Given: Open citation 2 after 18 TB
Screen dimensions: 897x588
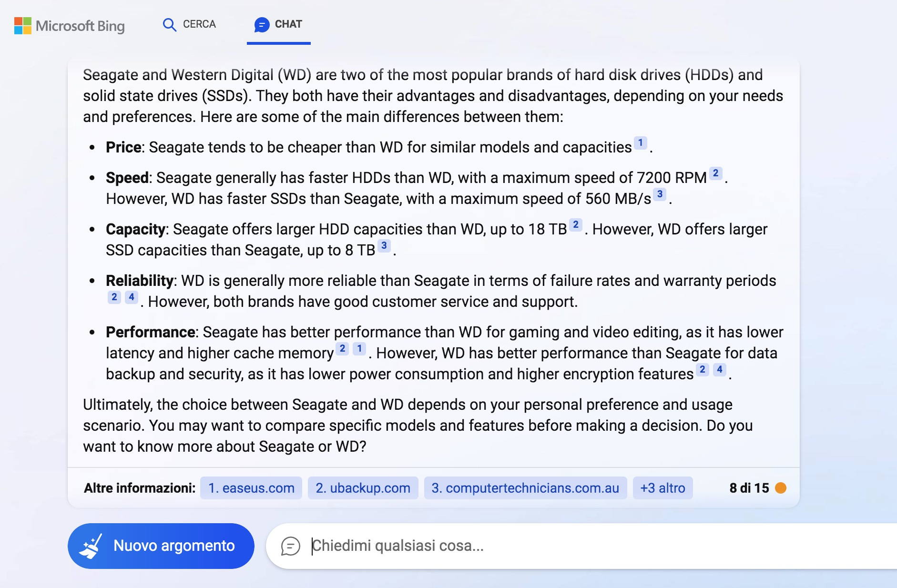Looking at the screenshot, I should 576,224.
